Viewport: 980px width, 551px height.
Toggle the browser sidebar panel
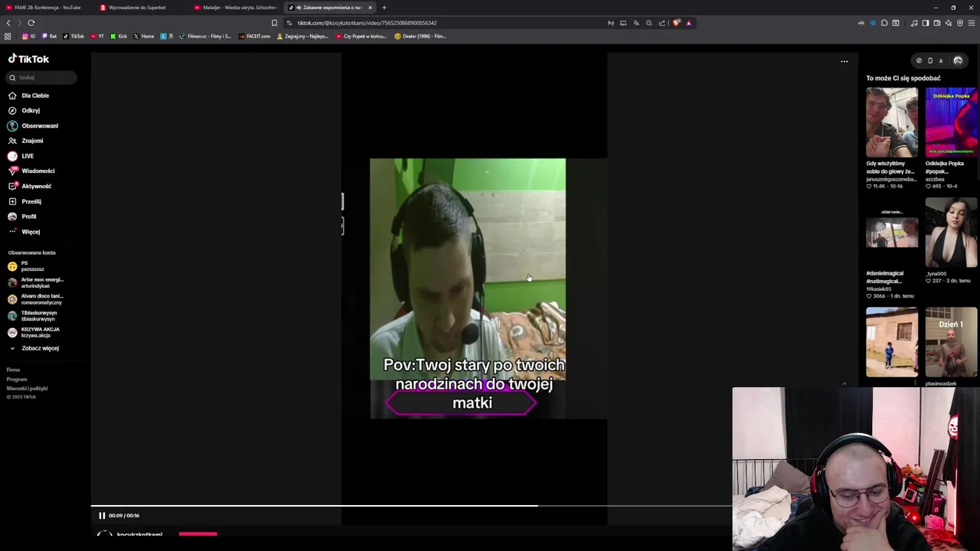coord(925,23)
